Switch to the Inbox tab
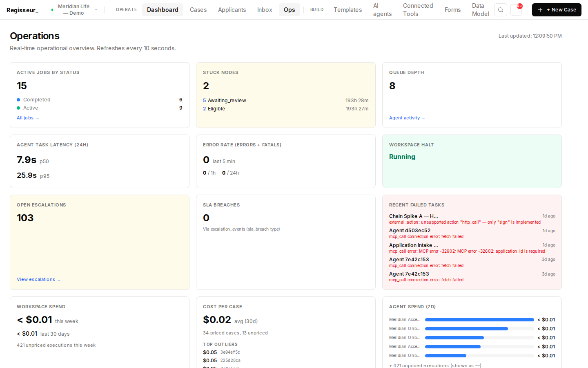The width and height of the screenshot is (588, 368). 265,10
